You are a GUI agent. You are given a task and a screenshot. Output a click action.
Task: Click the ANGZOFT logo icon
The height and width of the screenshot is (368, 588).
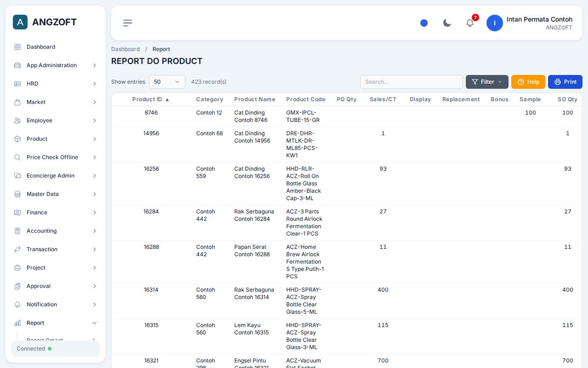20,22
